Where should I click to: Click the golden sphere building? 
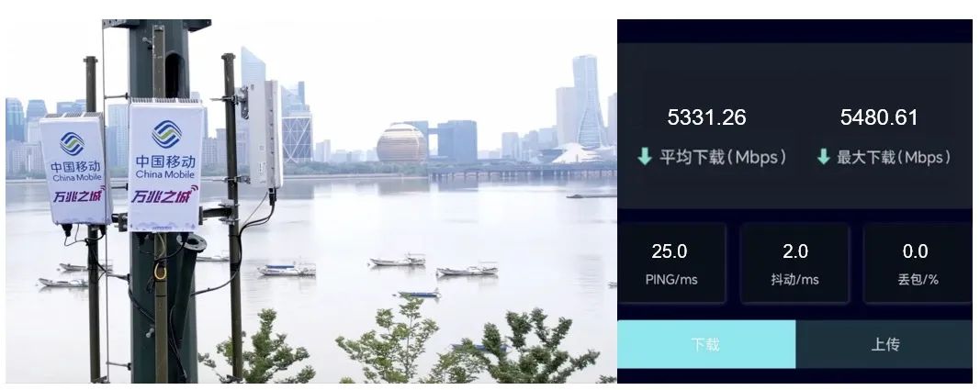point(401,143)
